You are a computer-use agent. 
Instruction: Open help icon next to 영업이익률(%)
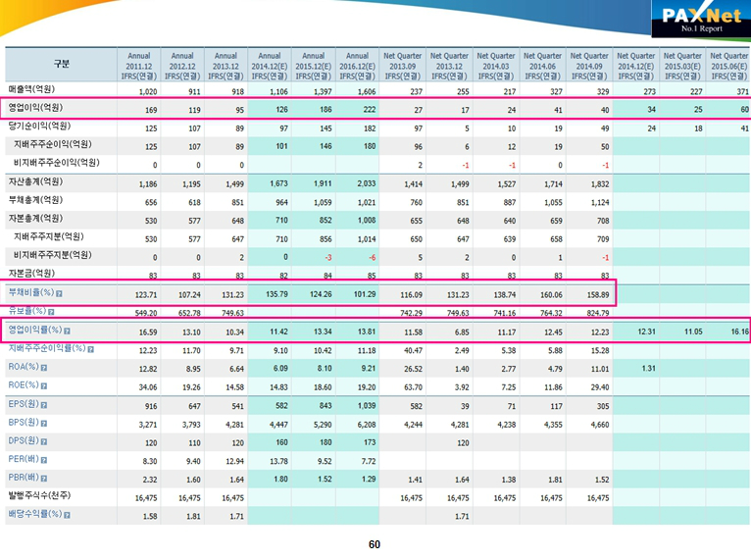pos(67,331)
